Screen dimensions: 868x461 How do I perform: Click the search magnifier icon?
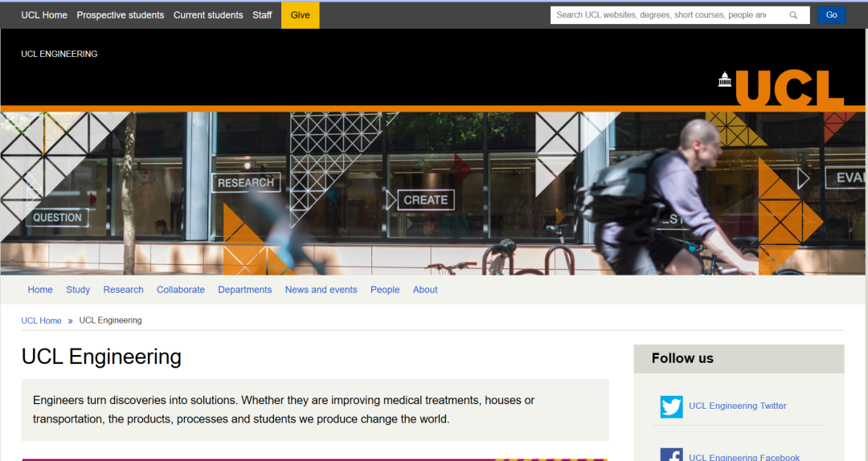[793, 15]
